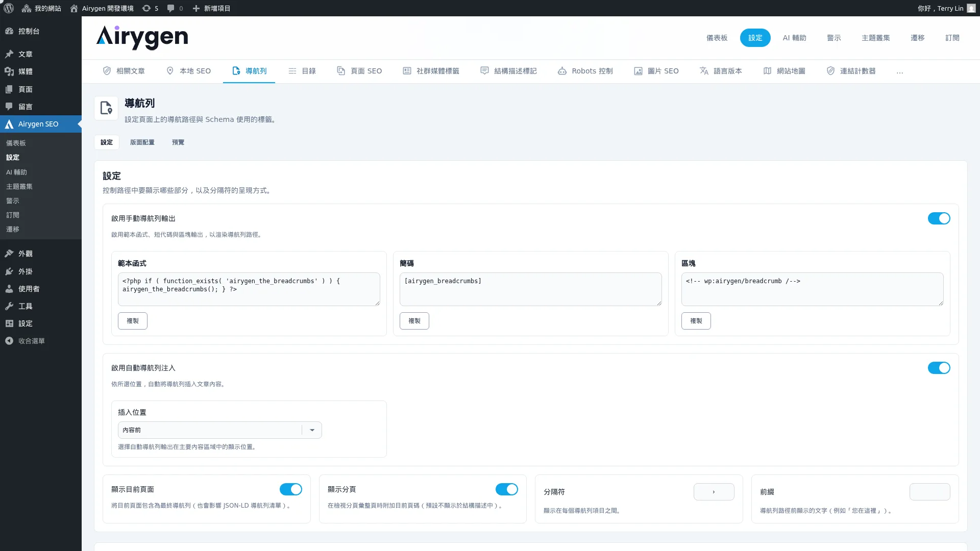
Task: Select the 版面配置 sub-tab
Action: [142, 142]
